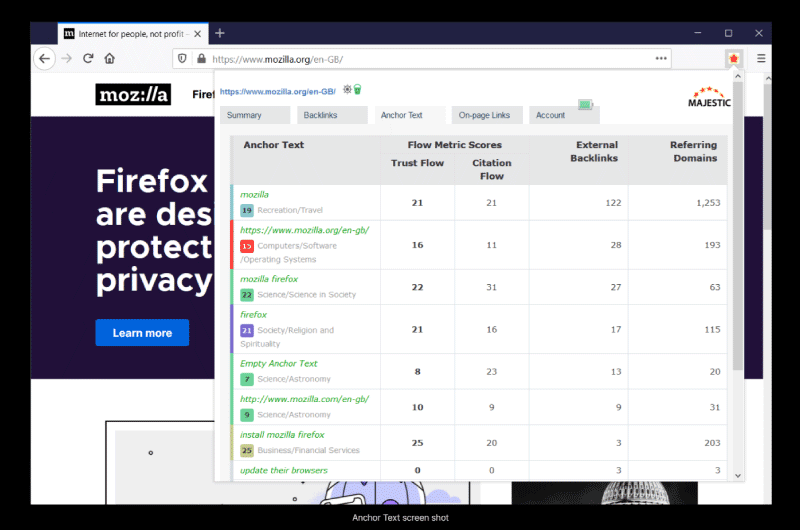Click purple topic badge 21 Society/Religion
This screenshot has width=800, height=530.
point(247,331)
